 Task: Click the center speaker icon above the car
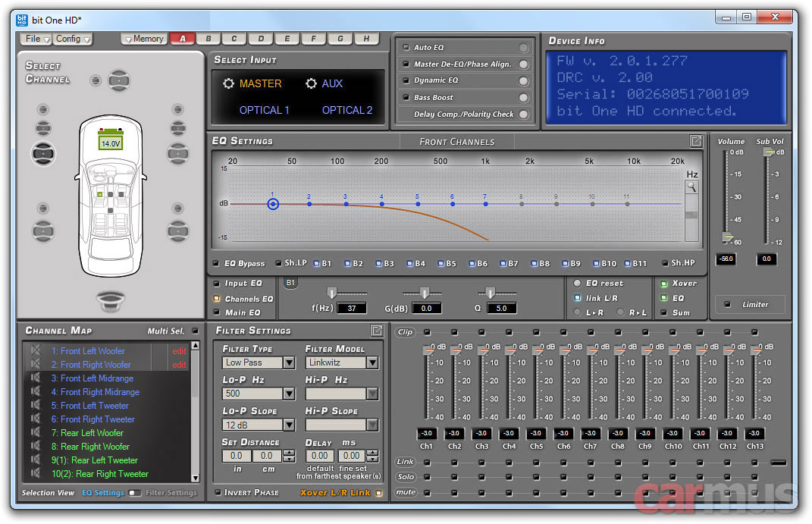(x=119, y=80)
